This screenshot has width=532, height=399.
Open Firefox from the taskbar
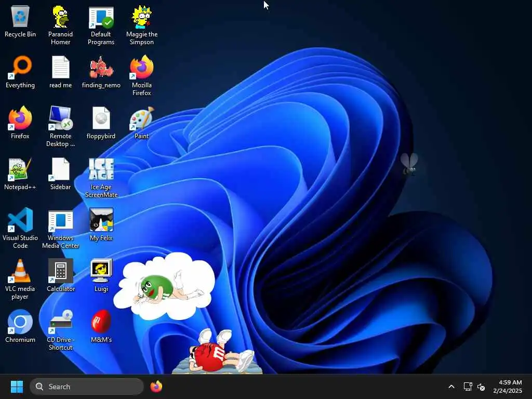[x=156, y=387]
